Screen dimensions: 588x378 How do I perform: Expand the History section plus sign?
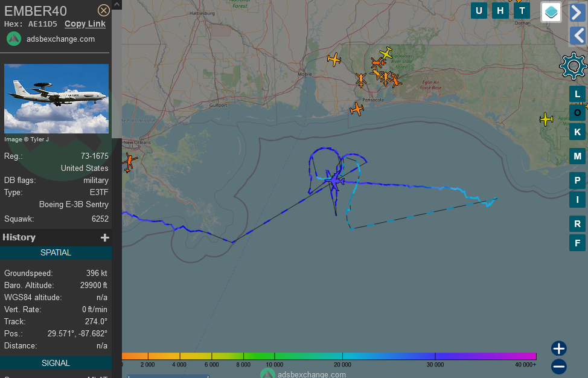point(105,237)
